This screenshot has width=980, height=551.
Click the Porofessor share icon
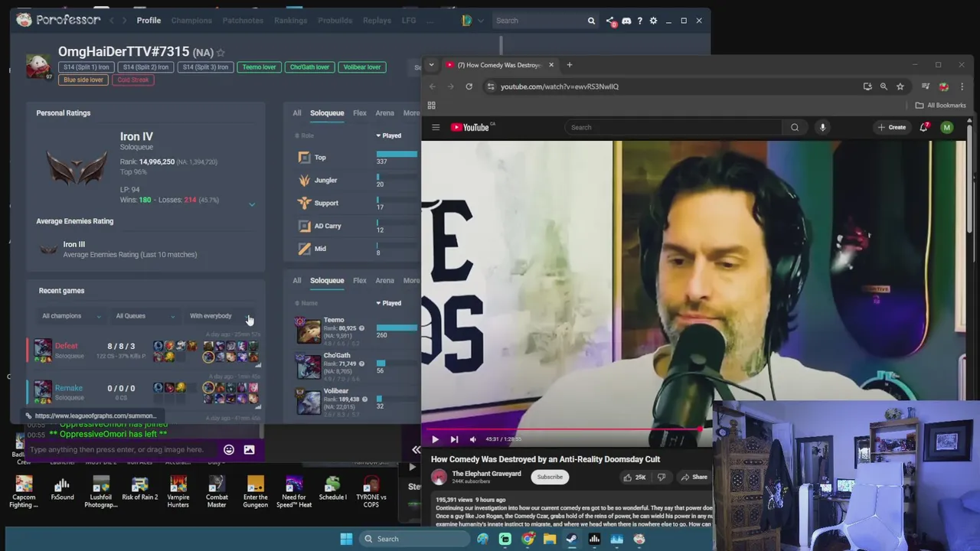point(610,21)
